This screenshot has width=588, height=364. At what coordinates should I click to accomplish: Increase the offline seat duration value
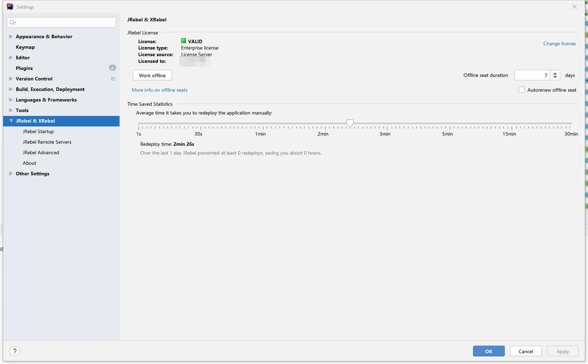pyautogui.click(x=555, y=73)
